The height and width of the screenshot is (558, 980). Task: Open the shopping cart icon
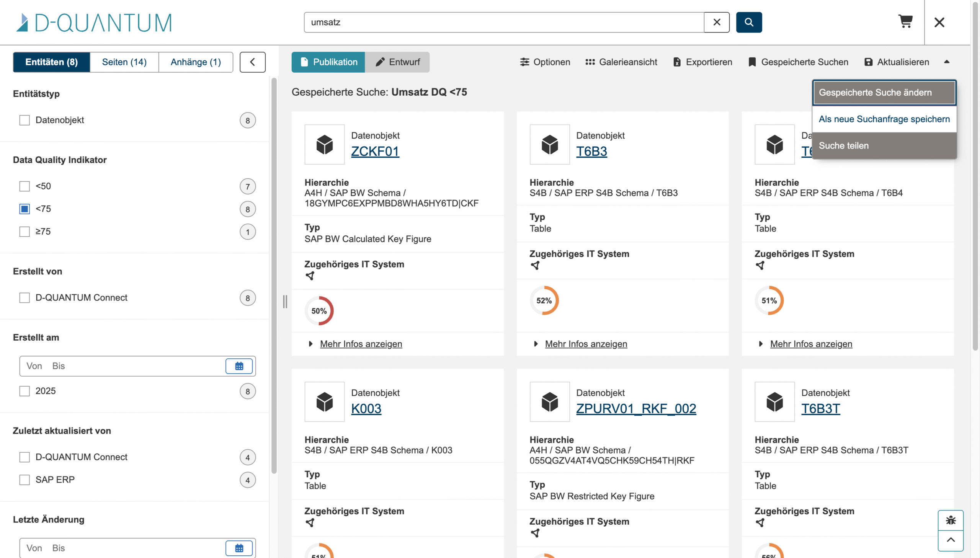click(905, 22)
